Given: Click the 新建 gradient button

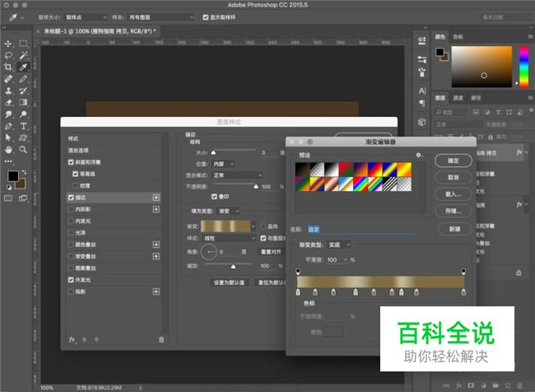Looking at the screenshot, I should tap(454, 228).
